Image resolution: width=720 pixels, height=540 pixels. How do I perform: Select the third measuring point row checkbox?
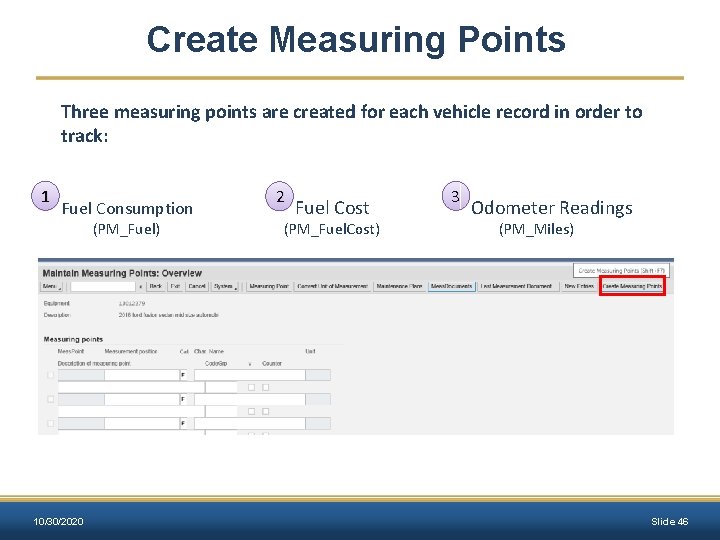click(x=51, y=423)
